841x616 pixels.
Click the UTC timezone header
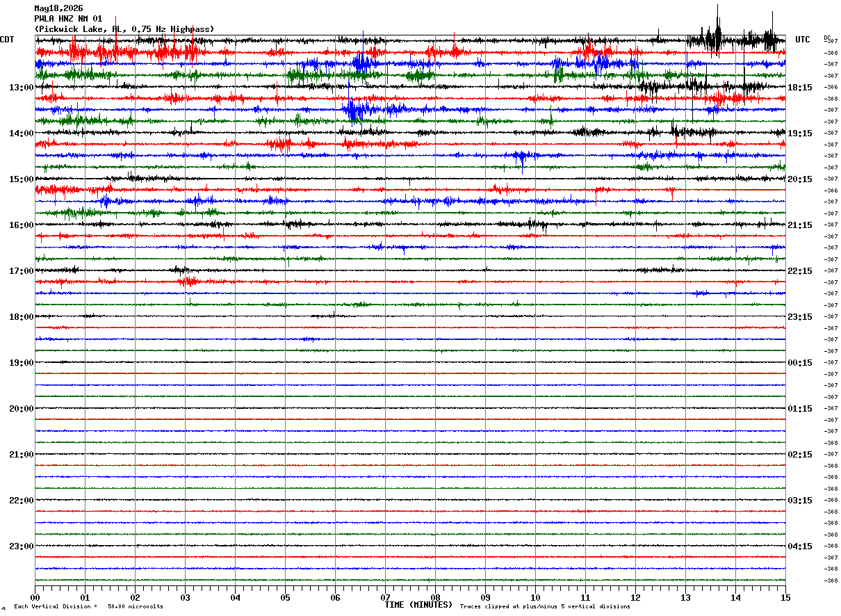[x=803, y=40]
